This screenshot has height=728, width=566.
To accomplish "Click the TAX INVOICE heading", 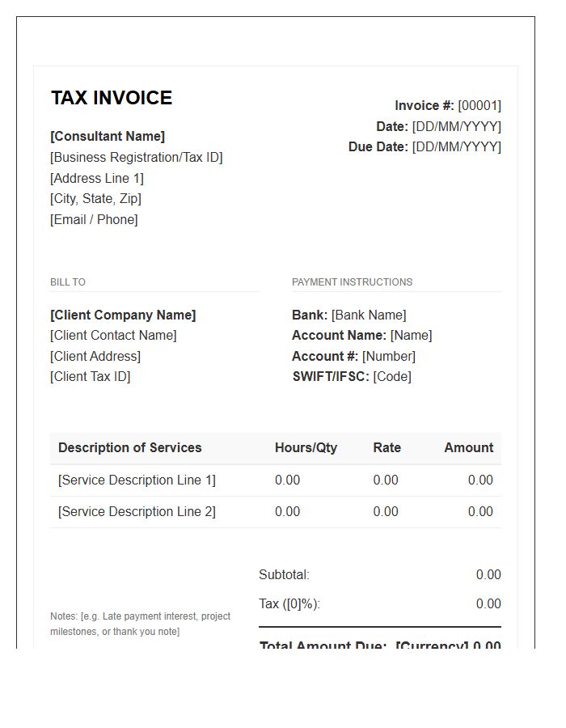I will [x=112, y=98].
